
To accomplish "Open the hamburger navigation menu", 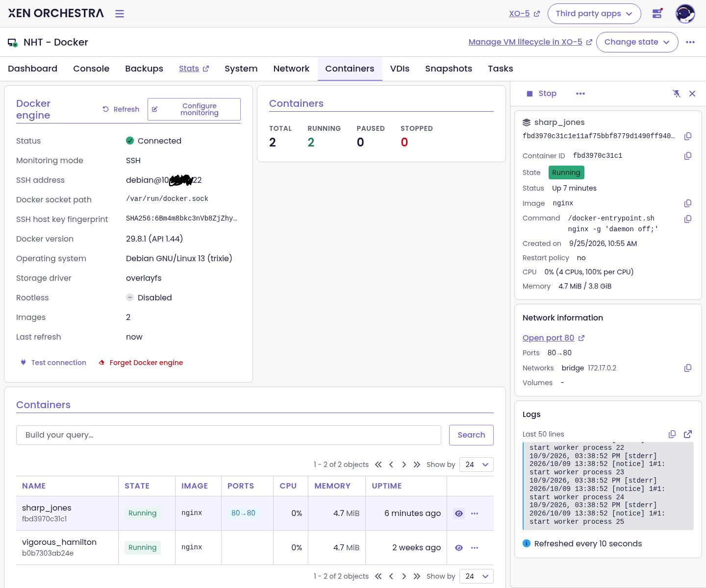I will (x=120, y=14).
